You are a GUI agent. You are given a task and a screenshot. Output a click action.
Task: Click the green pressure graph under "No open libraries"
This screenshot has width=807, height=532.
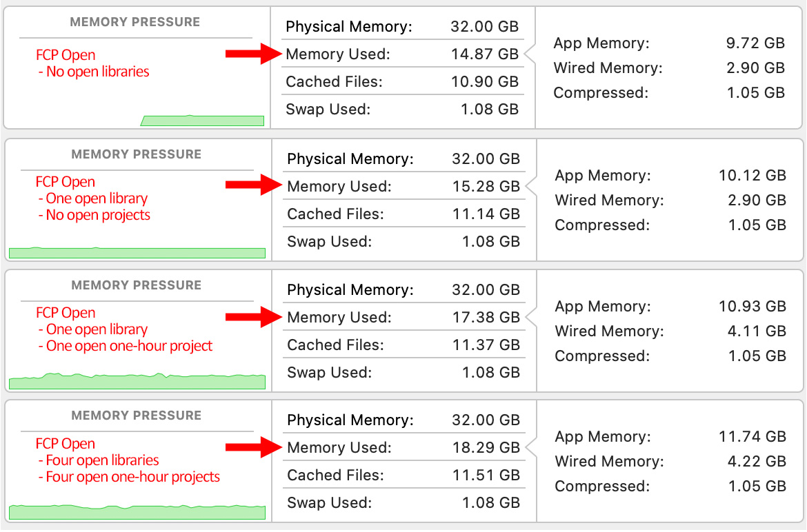click(203, 121)
